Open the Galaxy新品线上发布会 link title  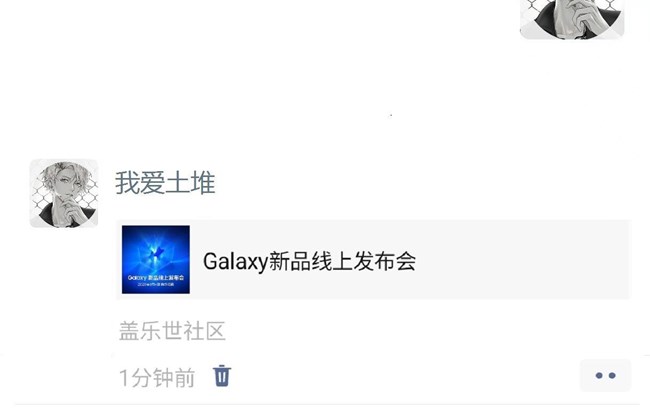point(309,261)
